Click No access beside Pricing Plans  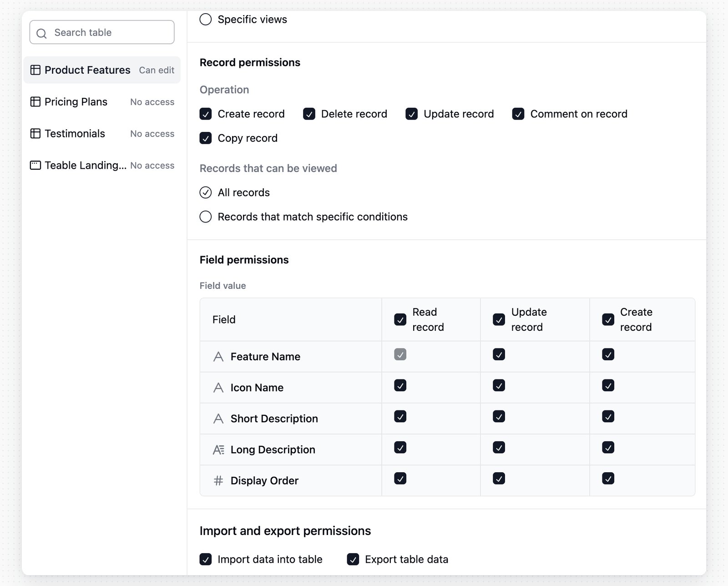[152, 102]
